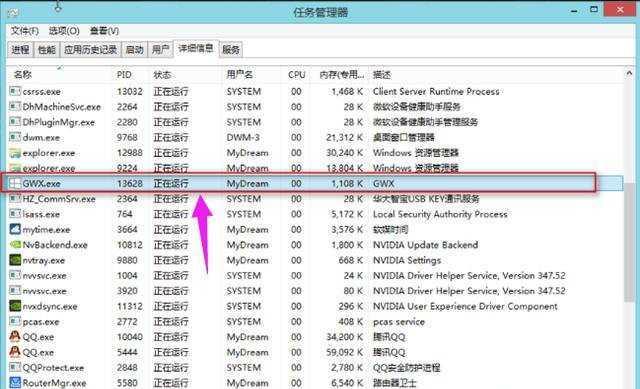
Task: Switch to the 性能 tab
Action: pos(47,50)
